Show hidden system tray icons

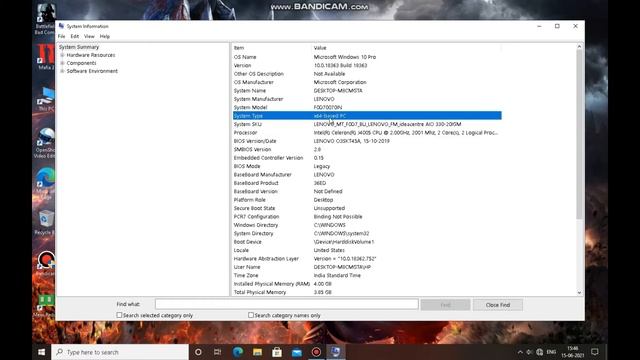[520, 352]
